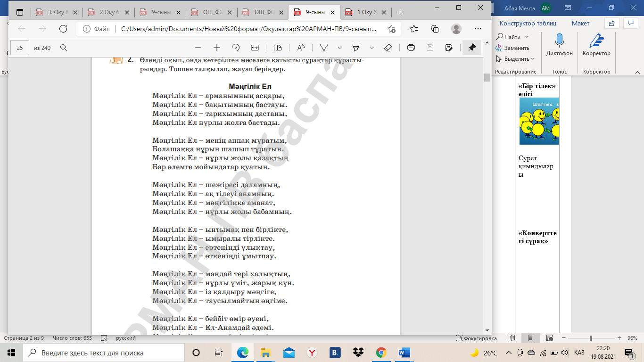Image resolution: width=644 pixels, height=362 pixels.
Task: Click Word zoom in plus button
Action: point(619,338)
